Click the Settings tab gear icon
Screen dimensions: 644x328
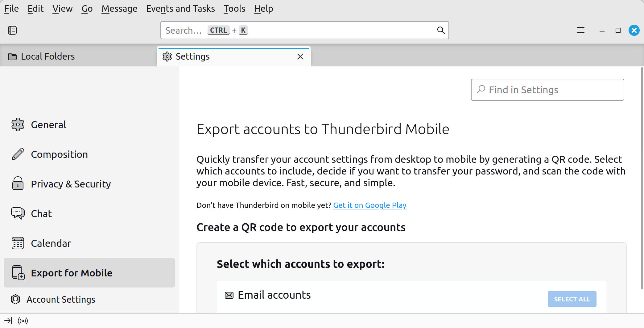click(167, 57)
